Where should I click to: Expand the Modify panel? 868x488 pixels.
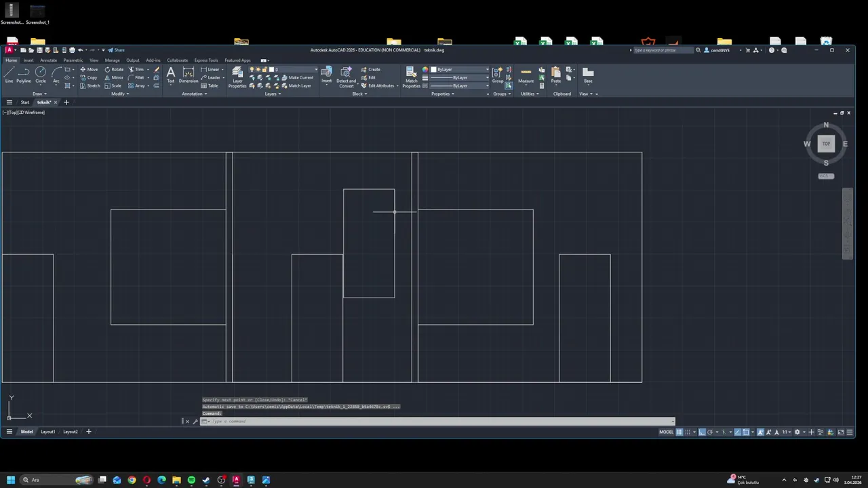pyautogui.click(x=120, y=94)
